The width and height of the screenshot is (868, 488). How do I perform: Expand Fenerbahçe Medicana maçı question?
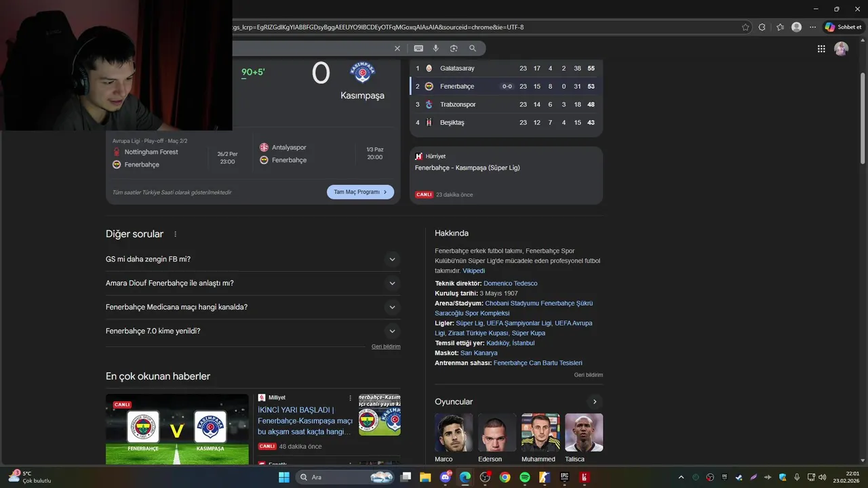[x=253, y=307]
